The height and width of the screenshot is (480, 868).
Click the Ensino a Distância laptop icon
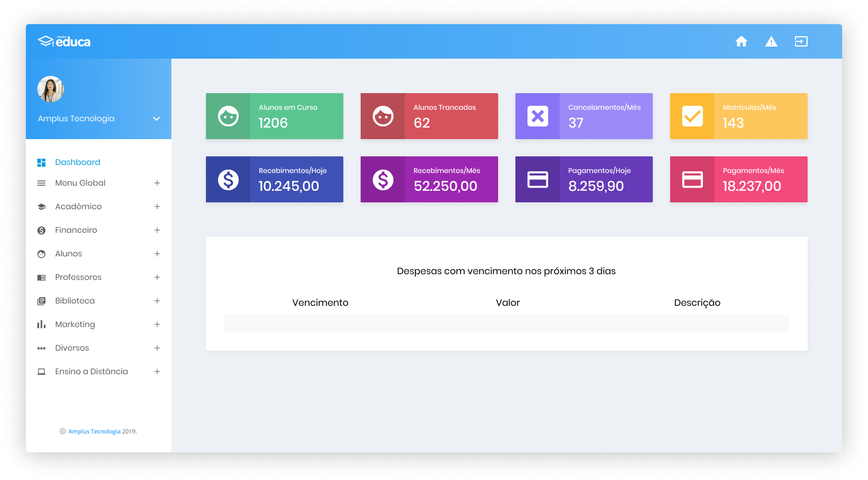tap(41, 372)
